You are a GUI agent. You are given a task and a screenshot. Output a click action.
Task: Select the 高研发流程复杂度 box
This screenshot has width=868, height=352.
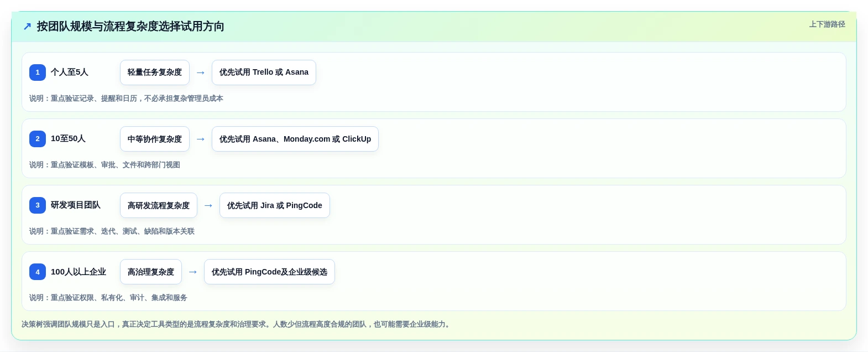pyautogui.click(x=159, y=205)
